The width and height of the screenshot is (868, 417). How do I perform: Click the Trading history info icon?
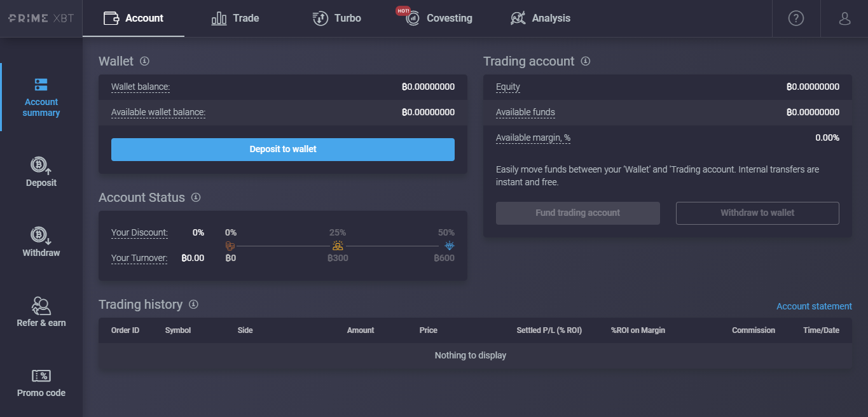tap(193, 304)
